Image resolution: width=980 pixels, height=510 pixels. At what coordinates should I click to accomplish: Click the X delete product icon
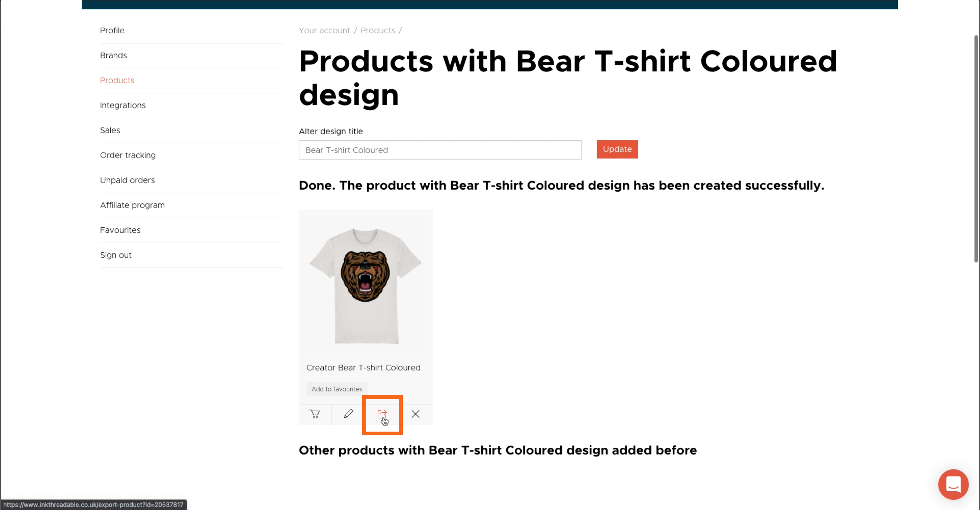415,414
